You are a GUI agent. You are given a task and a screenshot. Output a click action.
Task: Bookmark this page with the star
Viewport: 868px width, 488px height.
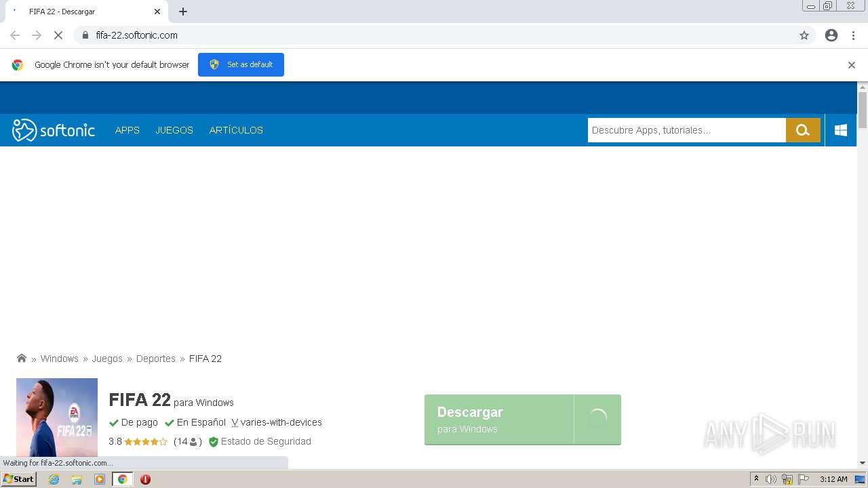tap(804, 35)
